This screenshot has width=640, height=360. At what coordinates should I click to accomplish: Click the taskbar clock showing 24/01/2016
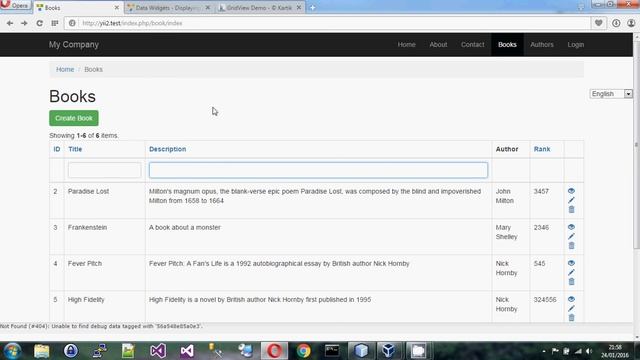click(615, 351)
